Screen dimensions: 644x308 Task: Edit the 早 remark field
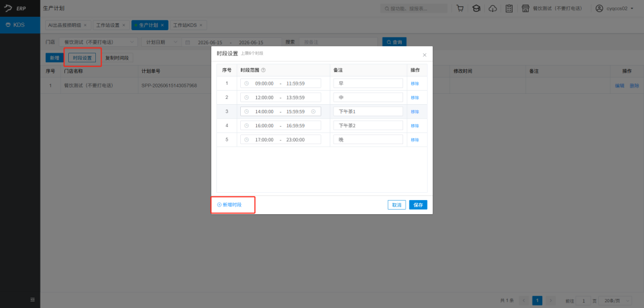[368, 83]
